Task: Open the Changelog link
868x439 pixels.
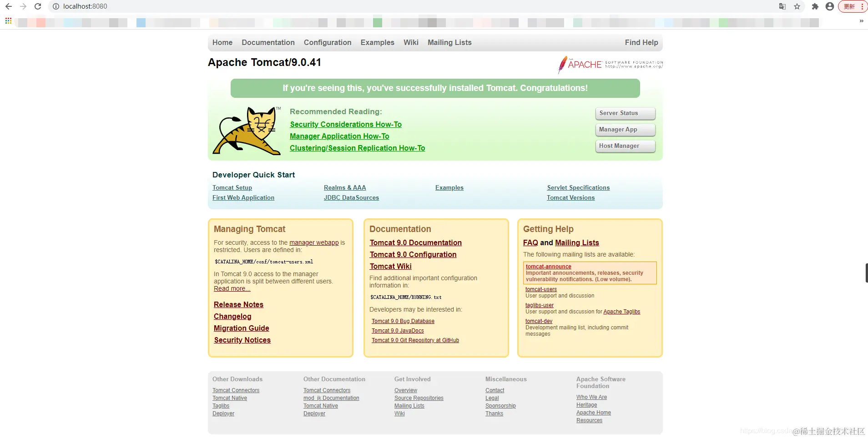Action: click(x=232, y=316)
